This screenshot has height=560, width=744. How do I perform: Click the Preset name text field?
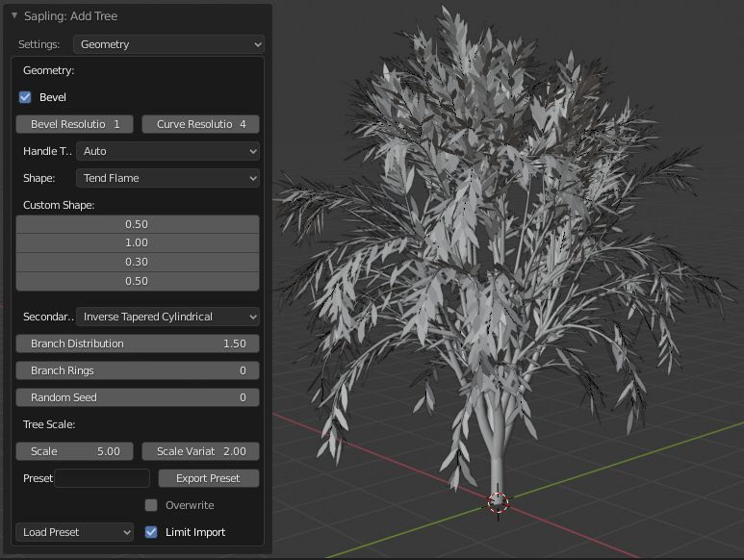[102, 478]
